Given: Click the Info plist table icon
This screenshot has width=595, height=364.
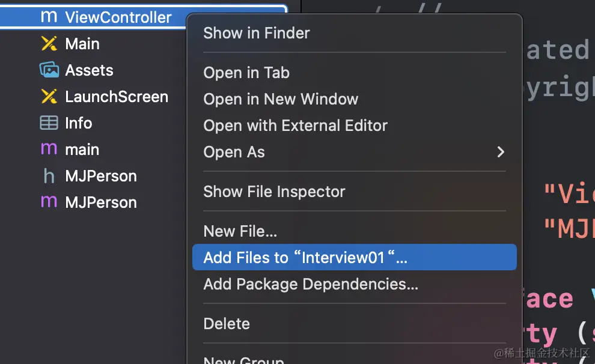Looking at the screenshot, I should coord(49,123).
